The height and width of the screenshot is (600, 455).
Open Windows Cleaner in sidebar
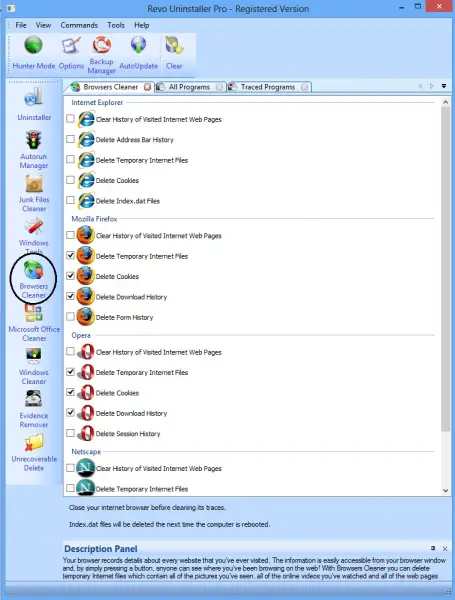pyautogui.click(x=34, y=366)
